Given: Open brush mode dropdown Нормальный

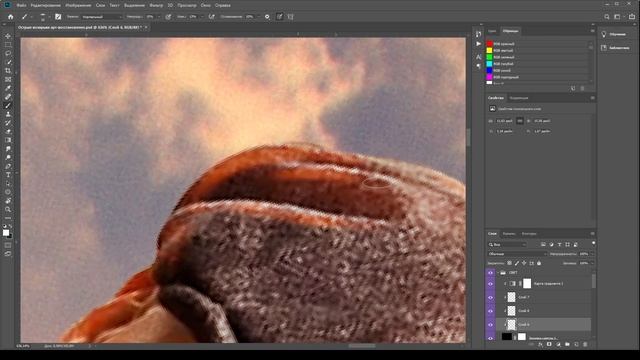Looking at the screenshot, I should tap(101, 17).
